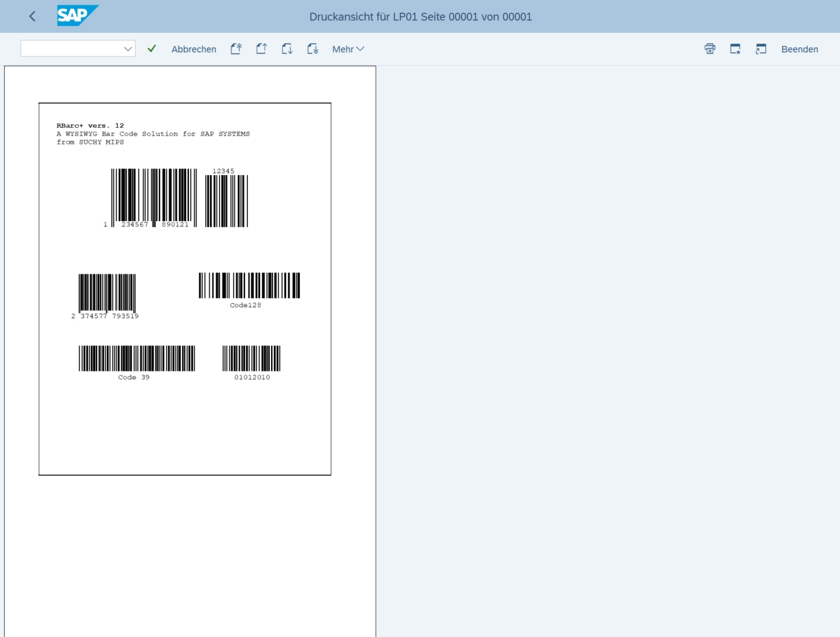Click the Abbrechen button
This screenshot has height=637, width=840.
194,49
